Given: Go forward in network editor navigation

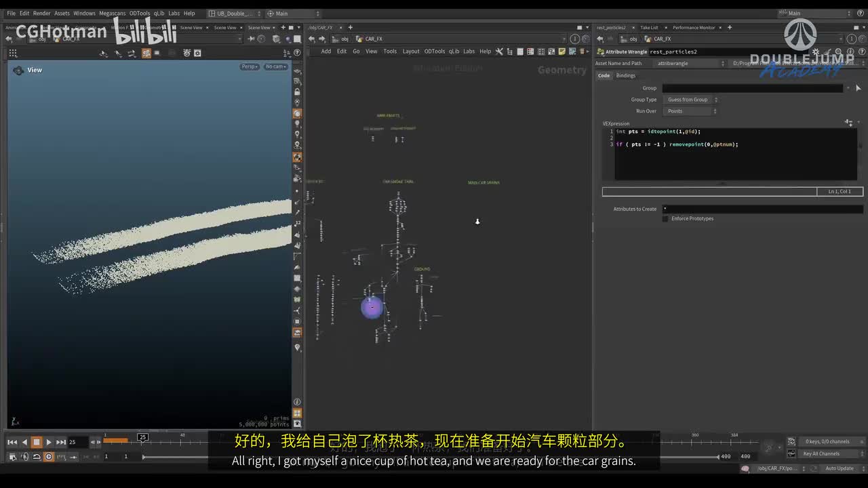Looking at the screenshot, I should click(321, 39).
